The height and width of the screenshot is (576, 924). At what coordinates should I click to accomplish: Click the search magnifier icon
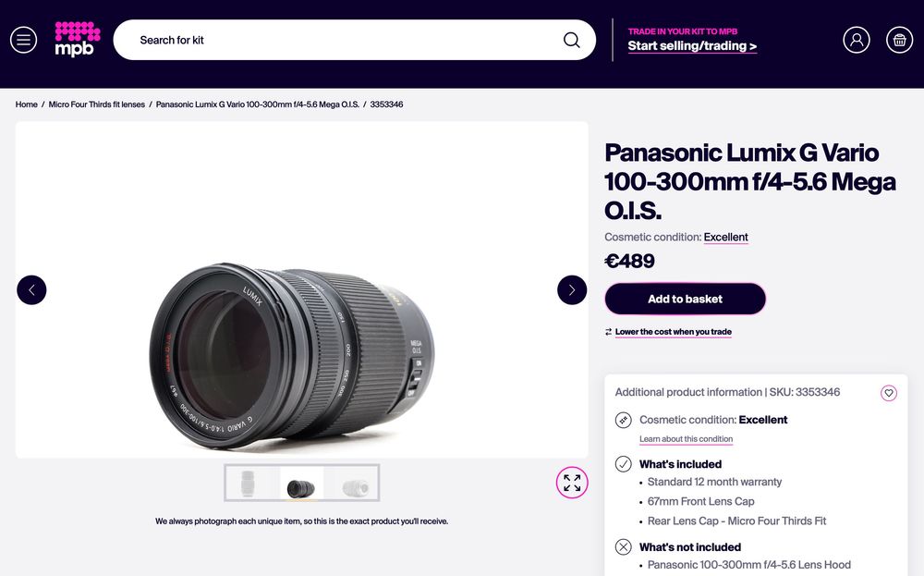(x=572, y=40)
